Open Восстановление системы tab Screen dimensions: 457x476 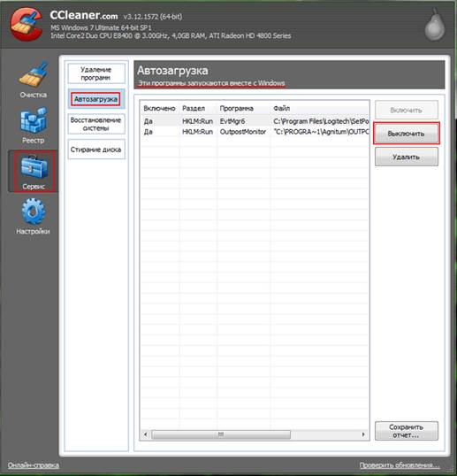pyautogui.click(x=96, y=124)
